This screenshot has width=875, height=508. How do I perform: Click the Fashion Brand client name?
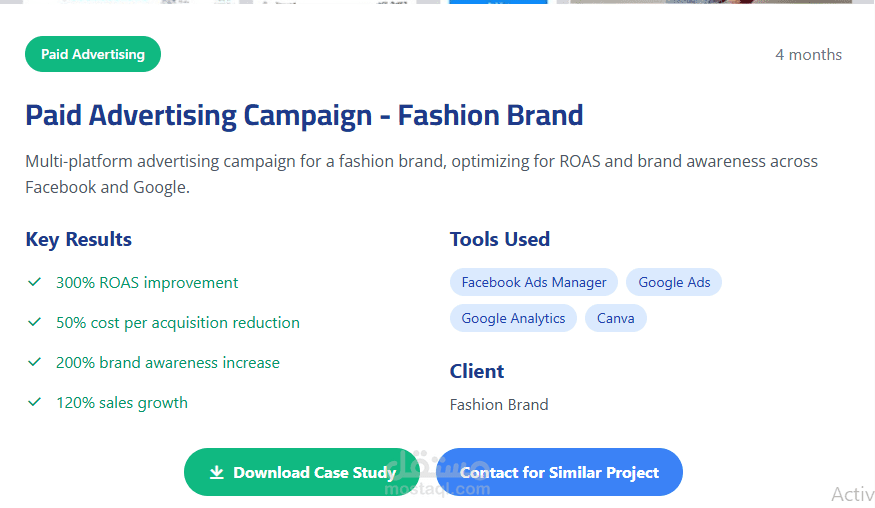point(499,405)
